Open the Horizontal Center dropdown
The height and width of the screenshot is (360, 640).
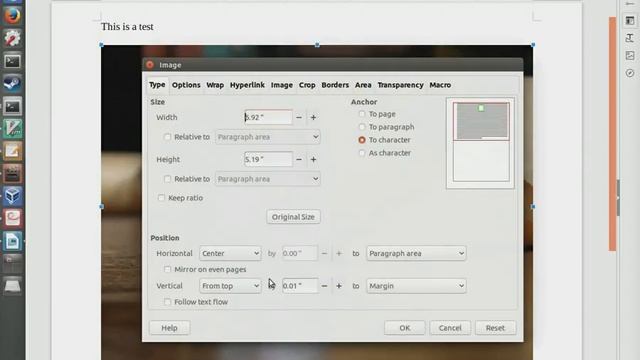[x=230, y=253]
